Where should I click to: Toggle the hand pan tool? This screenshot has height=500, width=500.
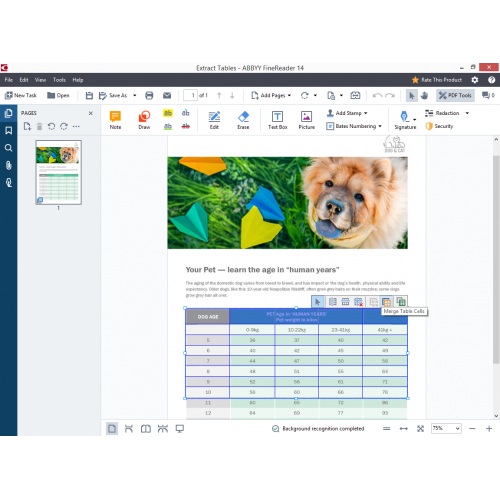[x=424, y=96]
